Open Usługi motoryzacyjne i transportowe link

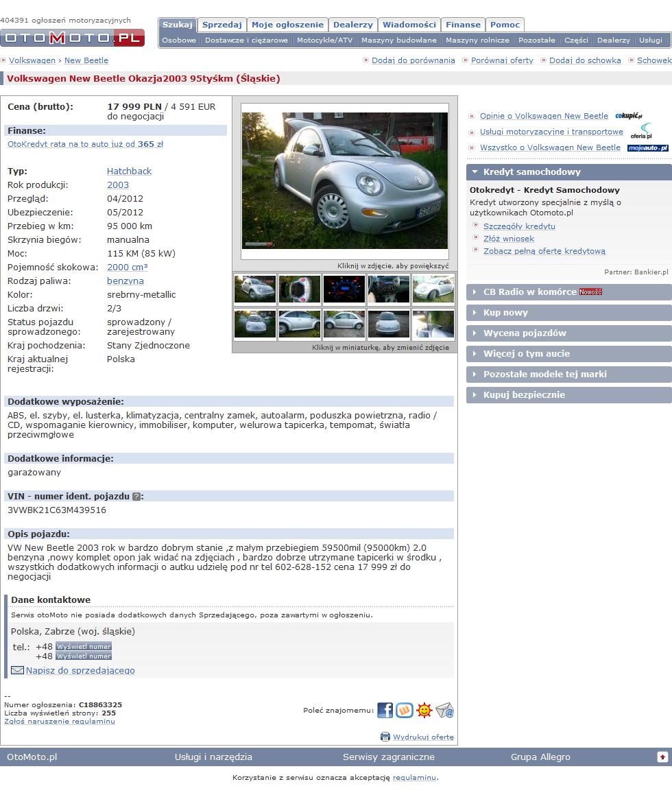click(x=551, y=132)
